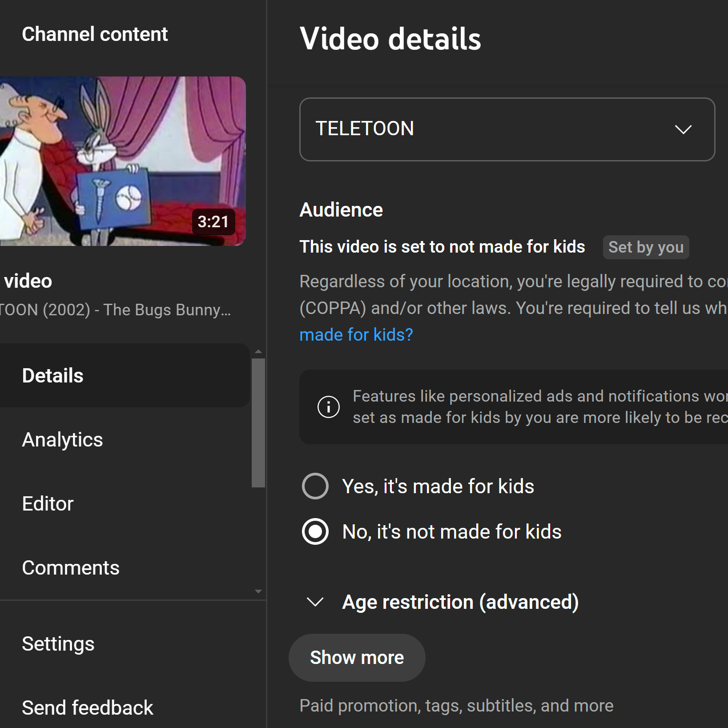Screen dimensions: 728x728
Task: Click the sidebar vertical scrollbar thumb
Action: point(258,423)
